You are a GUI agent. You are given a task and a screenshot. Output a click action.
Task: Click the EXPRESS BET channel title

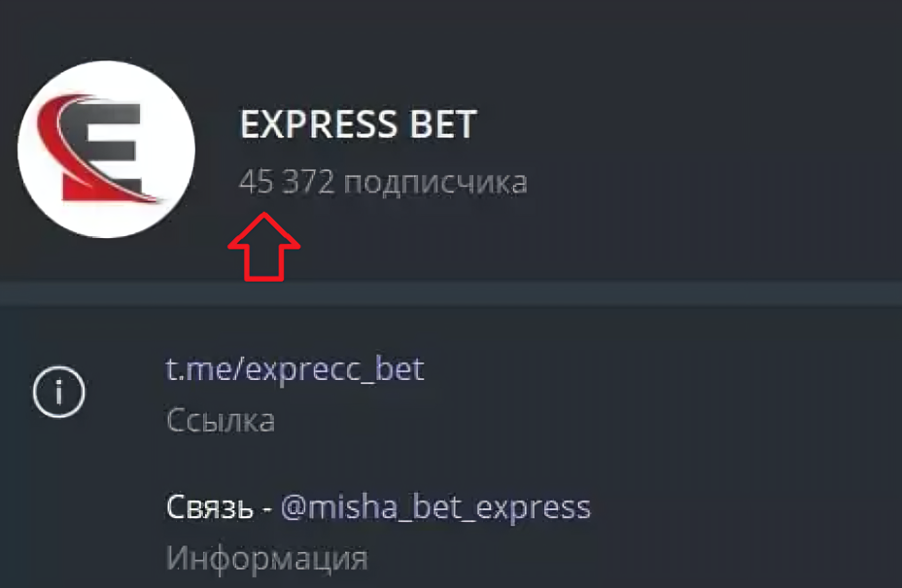pyautogui.click(x=359, y=124)
